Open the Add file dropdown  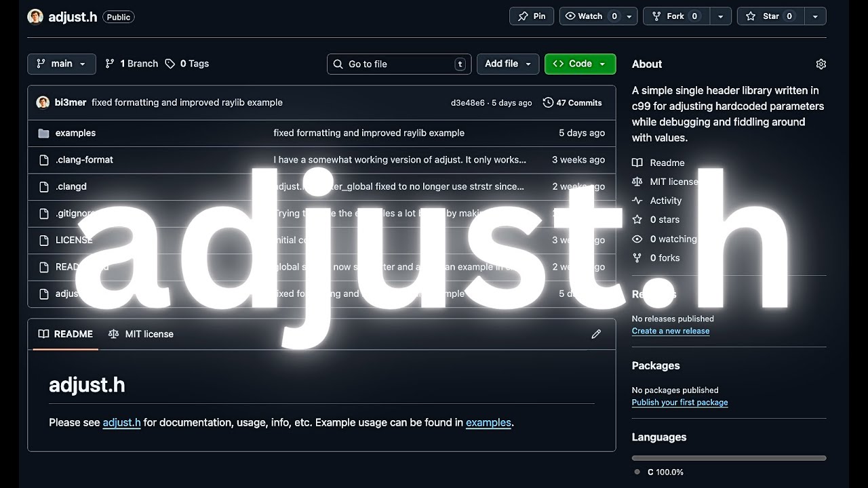pos(507,64)
